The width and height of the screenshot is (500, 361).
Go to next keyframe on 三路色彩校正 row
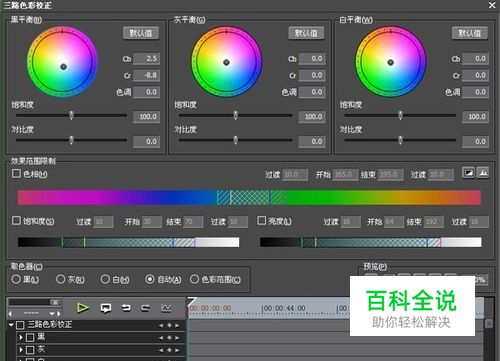click(x=177, y=325)
